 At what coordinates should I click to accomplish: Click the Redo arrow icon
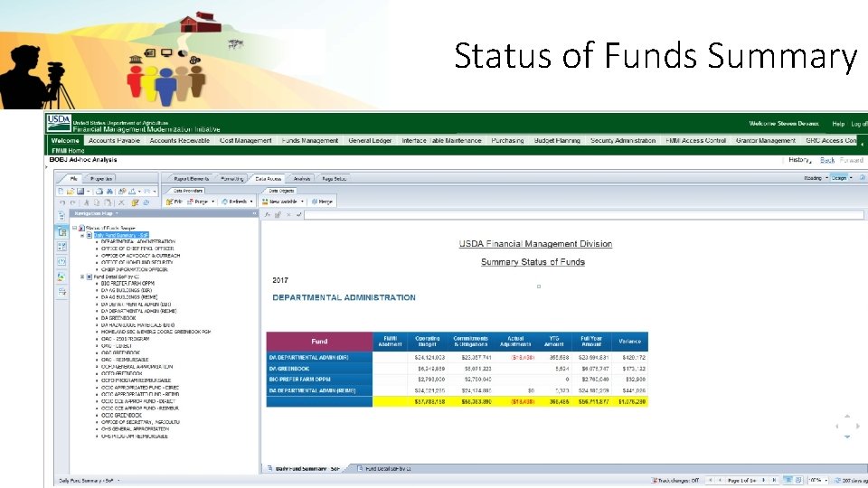pos(73,202)
